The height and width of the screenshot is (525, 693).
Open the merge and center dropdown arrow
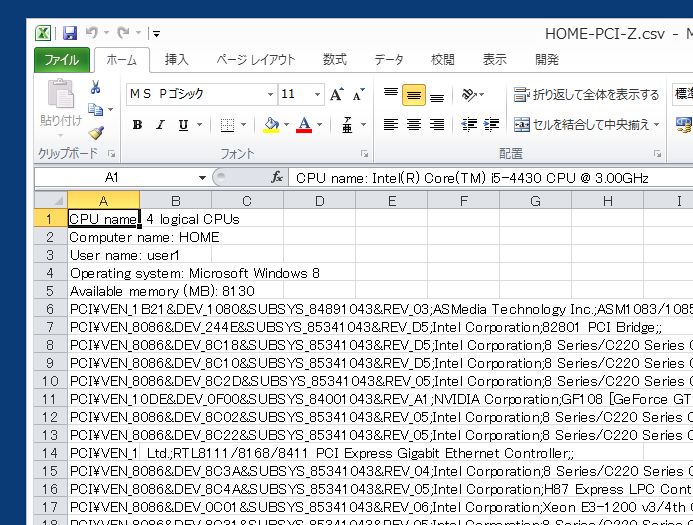[x=656, y=125]
